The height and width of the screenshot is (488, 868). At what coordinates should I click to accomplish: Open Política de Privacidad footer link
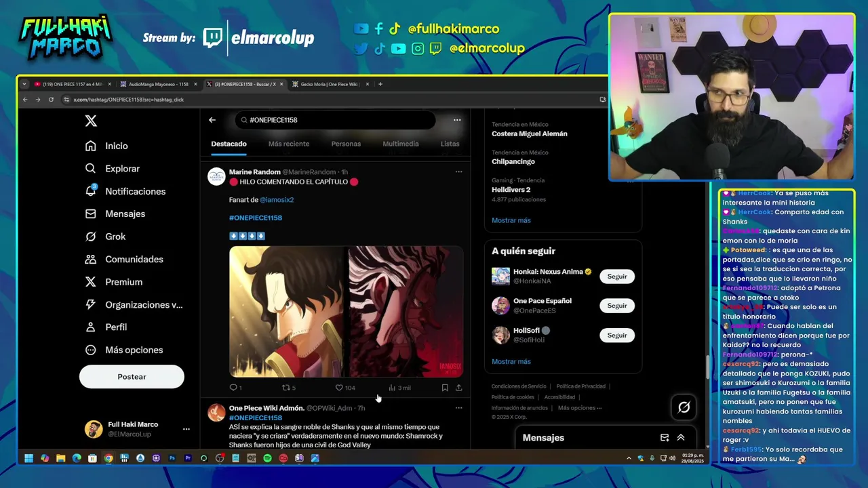click(581, 386)
